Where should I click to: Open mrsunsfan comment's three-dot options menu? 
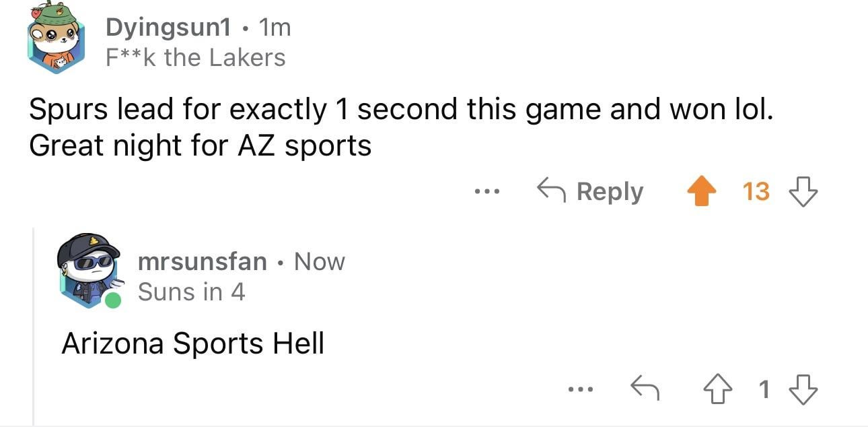(x=580, y=389)
